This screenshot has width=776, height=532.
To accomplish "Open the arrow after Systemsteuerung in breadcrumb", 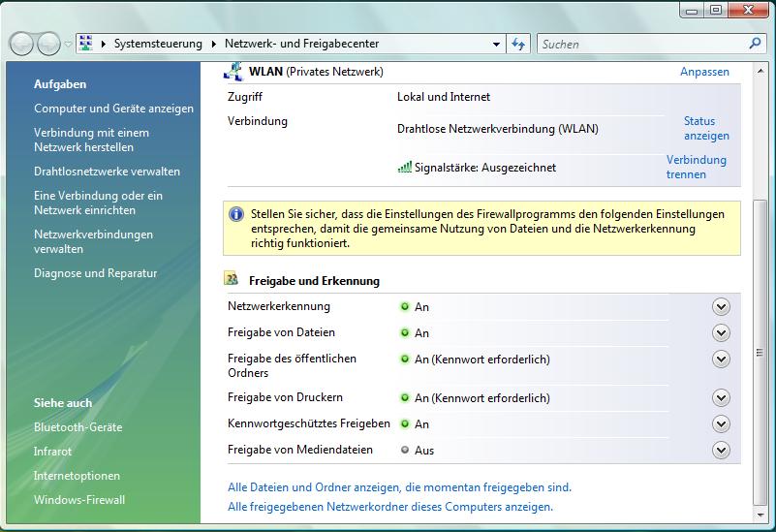I will [214, 44].
